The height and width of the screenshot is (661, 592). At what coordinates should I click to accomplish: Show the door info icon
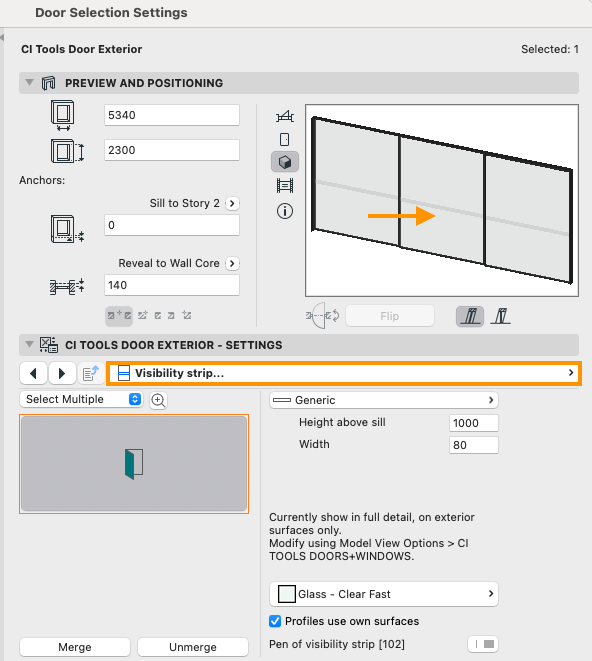coord(285,211)
